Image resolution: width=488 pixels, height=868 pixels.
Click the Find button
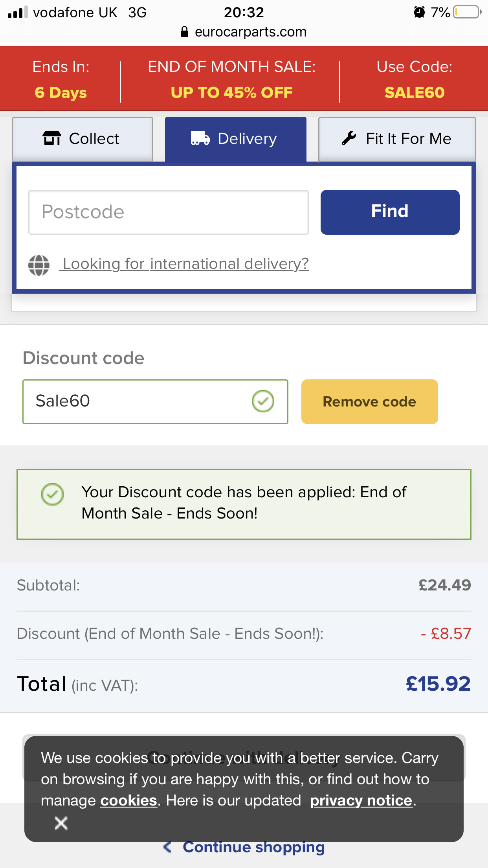coord(390,212)
